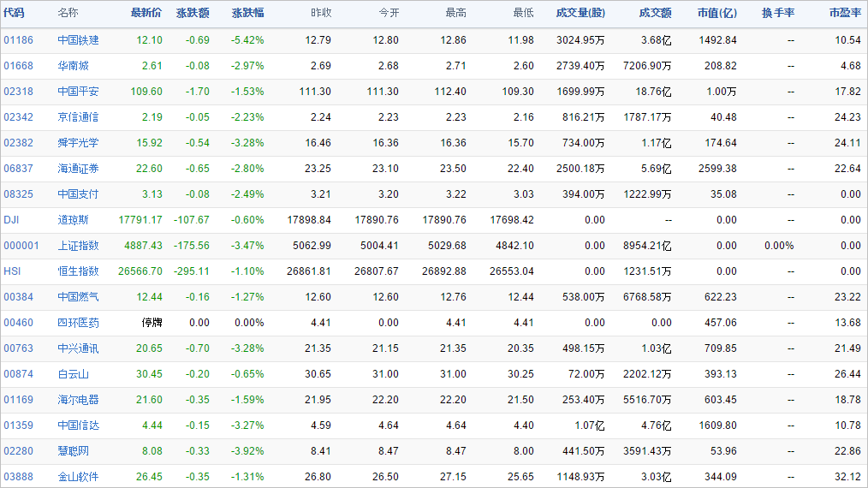Sort by 换手率 column header
The height and width of the screenshot is (488, 868).
tap(778, 13)
